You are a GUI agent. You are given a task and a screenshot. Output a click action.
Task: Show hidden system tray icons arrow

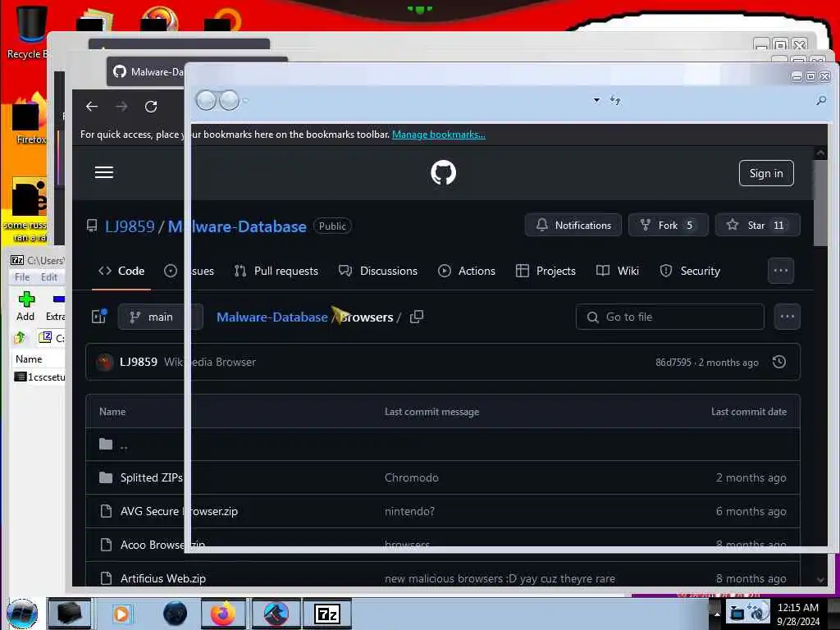pos(716,614)
